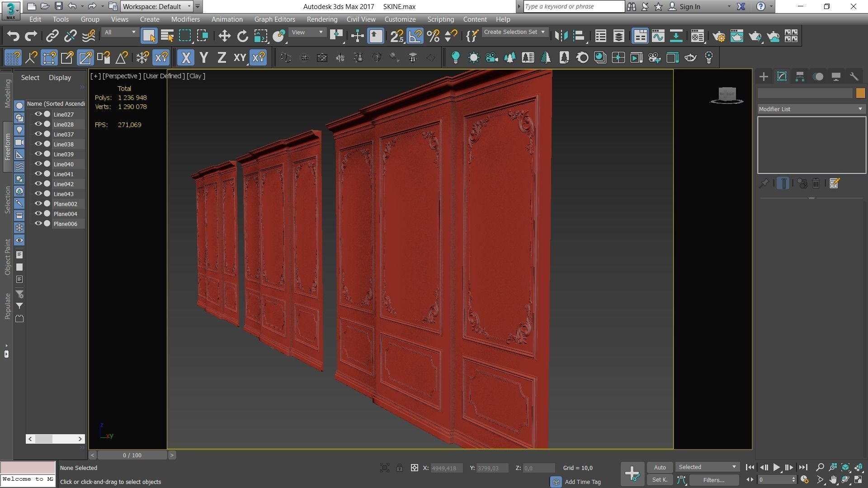Switch to the Hierarchy panel tab
Image resolution: width=868 pixels, height=488 pixels.
(x=800, y=77)
